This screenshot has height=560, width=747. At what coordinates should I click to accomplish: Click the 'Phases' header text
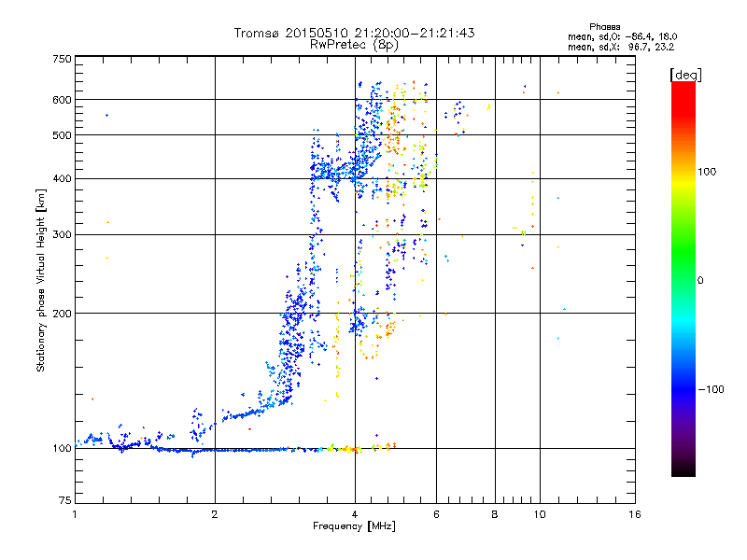[604, 27]
